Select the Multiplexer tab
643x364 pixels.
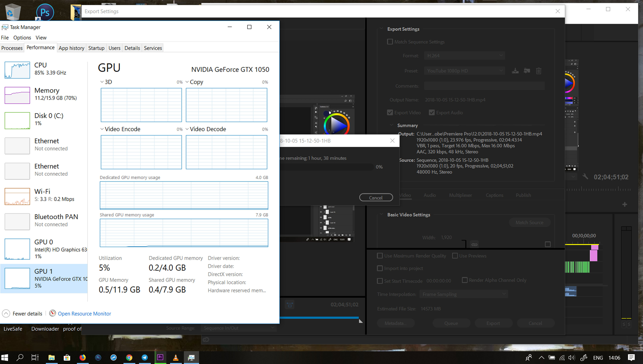(460, 195)
